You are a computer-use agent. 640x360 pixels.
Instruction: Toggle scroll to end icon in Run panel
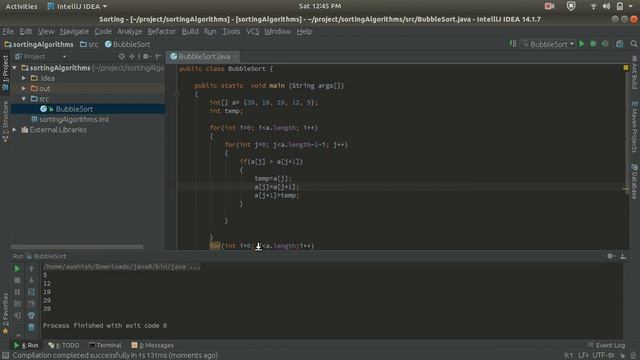(31, 304)
